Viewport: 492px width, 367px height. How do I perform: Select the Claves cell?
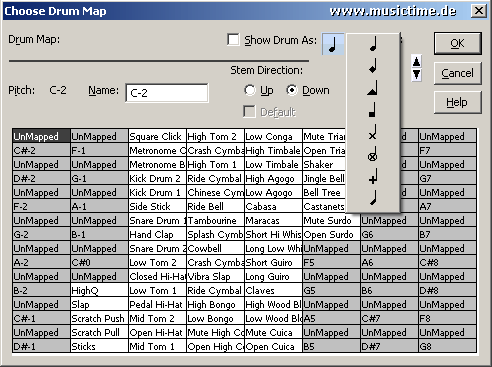point(273,290)
